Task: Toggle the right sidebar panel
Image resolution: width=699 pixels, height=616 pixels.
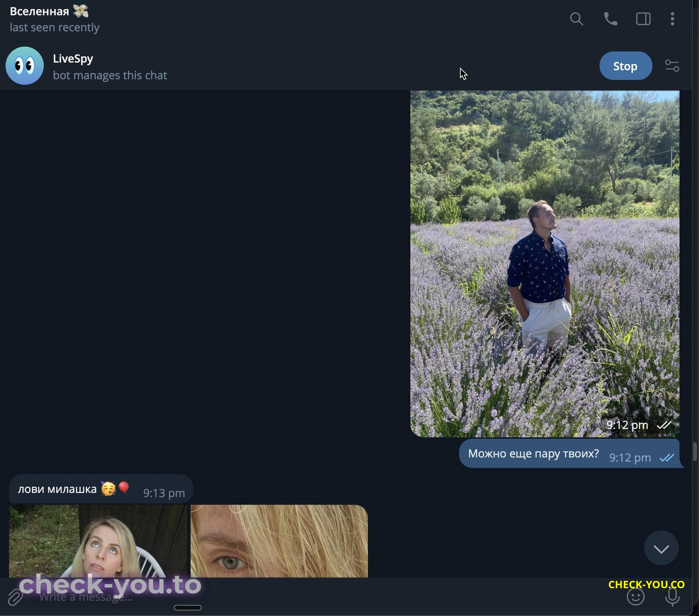Action: point(643,19)
